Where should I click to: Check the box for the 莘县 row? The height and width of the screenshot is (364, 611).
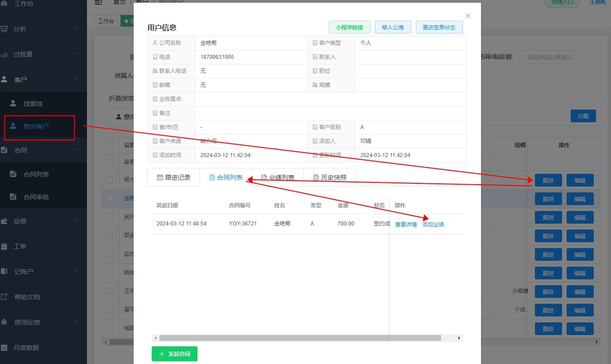(x=110, y=162)
